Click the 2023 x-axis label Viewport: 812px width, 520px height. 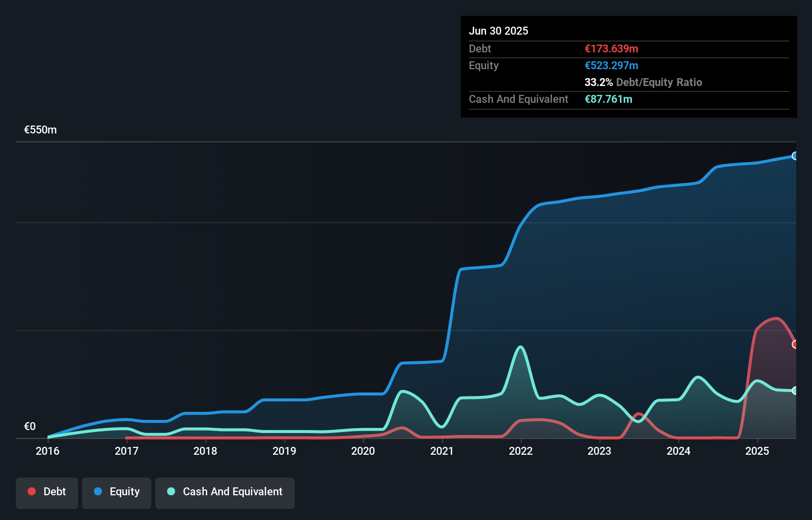click(599, 451)
